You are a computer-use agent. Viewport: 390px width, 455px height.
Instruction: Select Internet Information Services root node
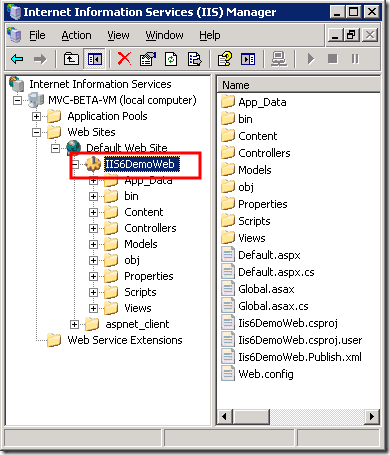pyautogui.click(x=100, y=84)
